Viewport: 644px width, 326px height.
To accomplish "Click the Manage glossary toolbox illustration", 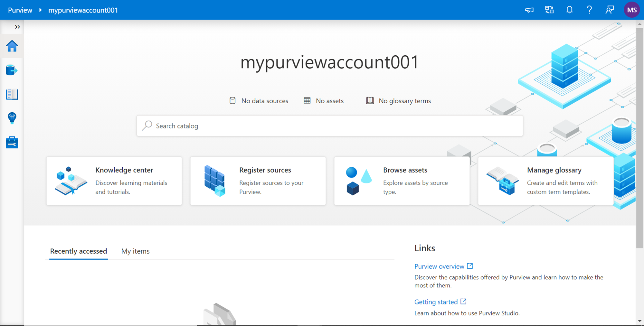I will 503,181.
